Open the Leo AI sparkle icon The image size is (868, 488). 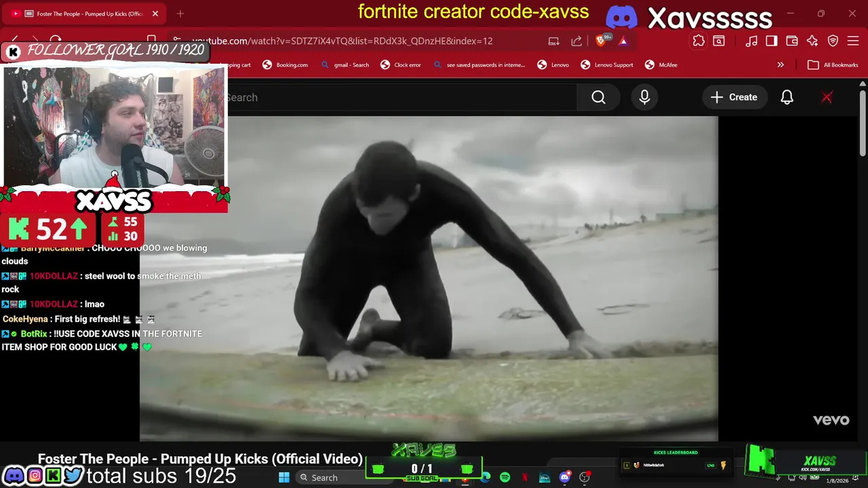pyautogui.click(x=812, y=41)
